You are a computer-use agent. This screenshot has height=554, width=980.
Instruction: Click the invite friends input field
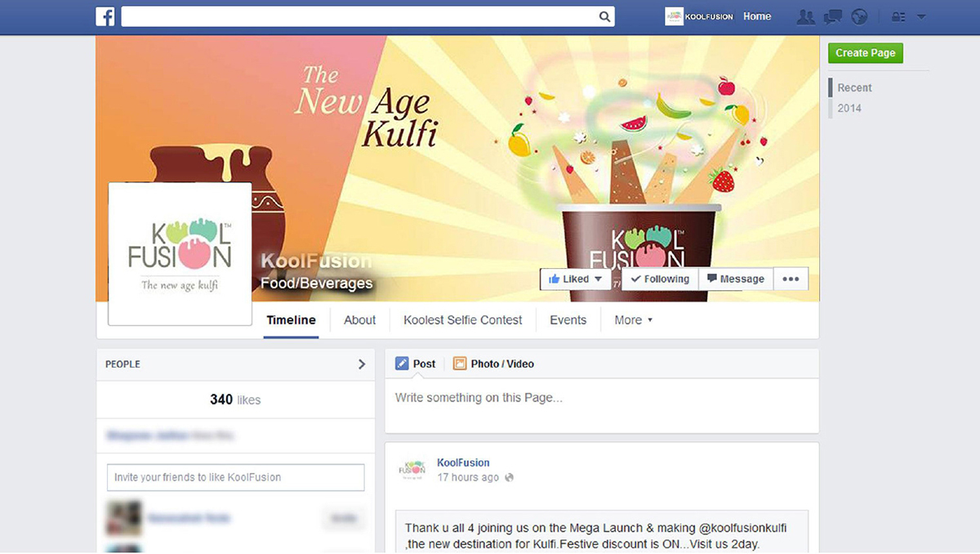tap(235, 477)
